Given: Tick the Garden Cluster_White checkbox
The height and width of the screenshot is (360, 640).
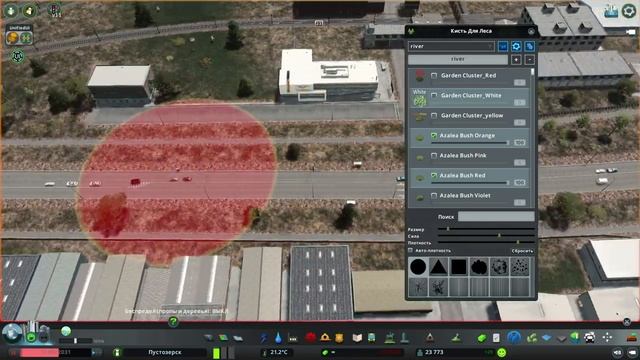Looking at the screenshot, I should click(x=434, y=96).
